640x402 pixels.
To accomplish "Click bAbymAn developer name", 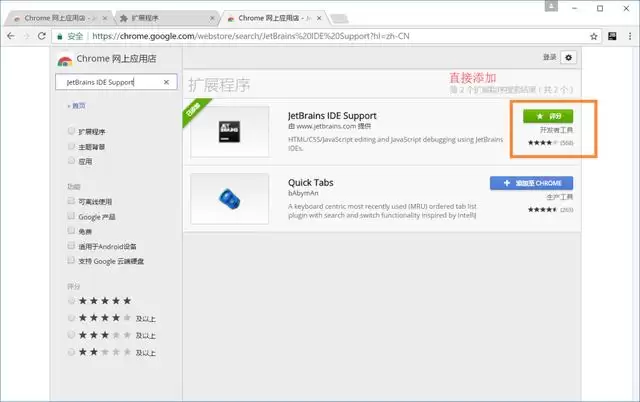I will (x=303, y=193).
